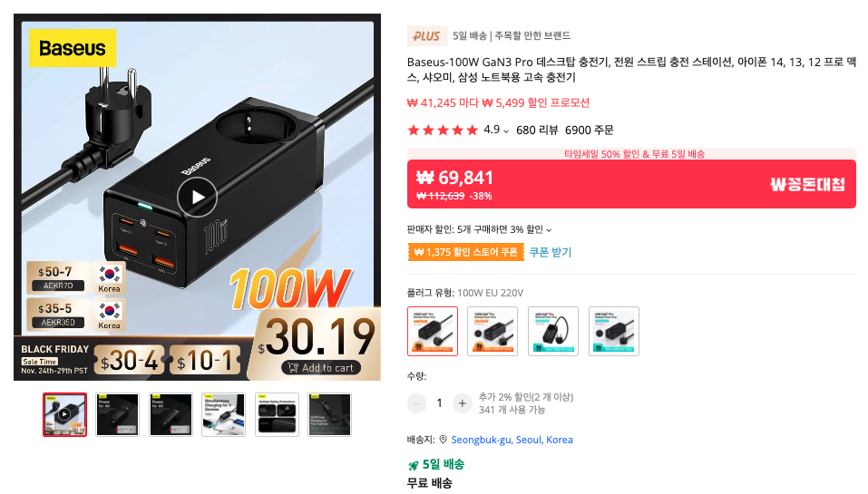
Task: Select the last gallery thumbnail image
Action: (329, 414)
